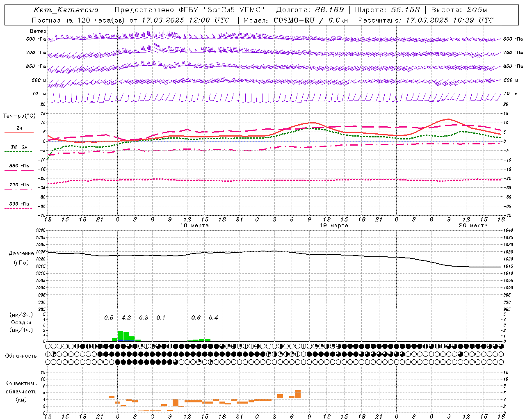
Task: Click the date label '20 марта'
Action: point(473,226)
